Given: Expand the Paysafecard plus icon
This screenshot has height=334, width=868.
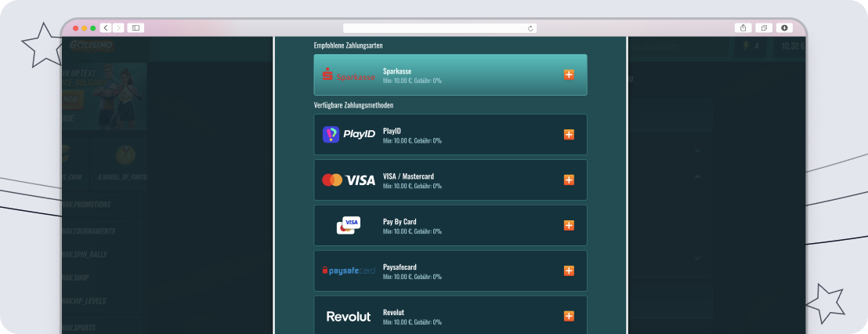Looking at the screenshot, I should click(569, 270).
